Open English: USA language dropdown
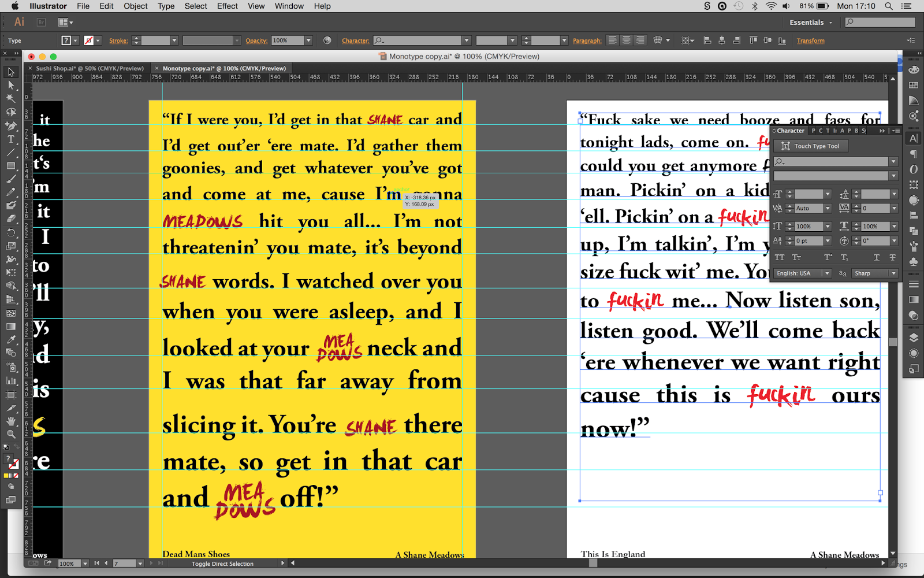This screenshot has height=578, width=924. coord(803,273)
